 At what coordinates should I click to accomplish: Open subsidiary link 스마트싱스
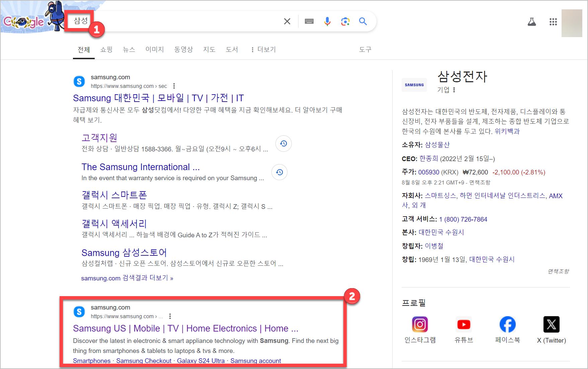[x=440, y=196]
